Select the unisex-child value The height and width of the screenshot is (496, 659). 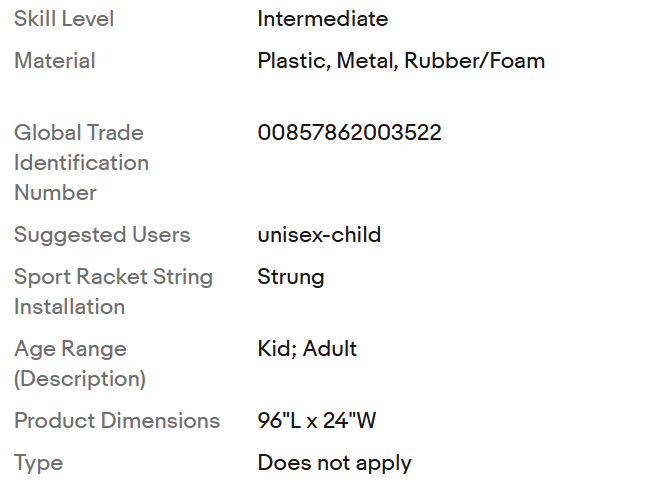[x=319, y=235]
